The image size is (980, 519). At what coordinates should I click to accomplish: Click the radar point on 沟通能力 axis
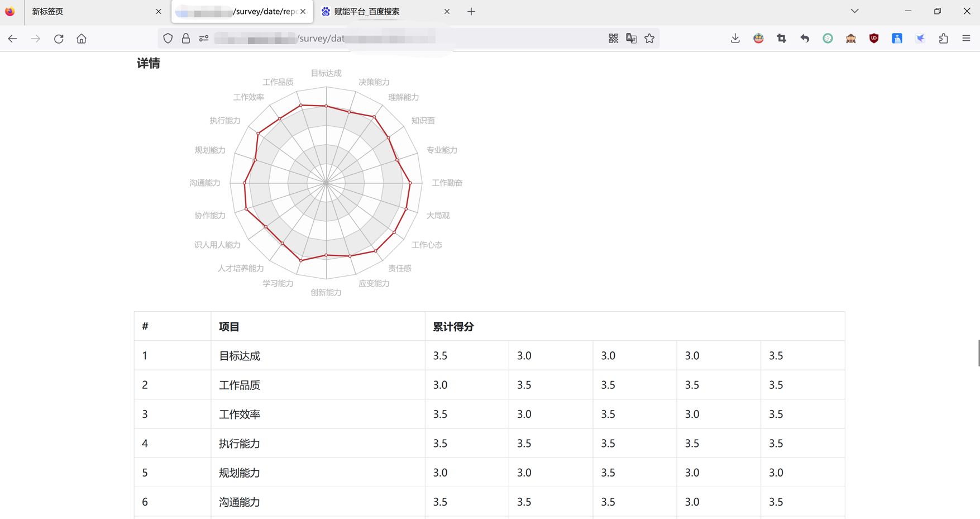point(245,183)
